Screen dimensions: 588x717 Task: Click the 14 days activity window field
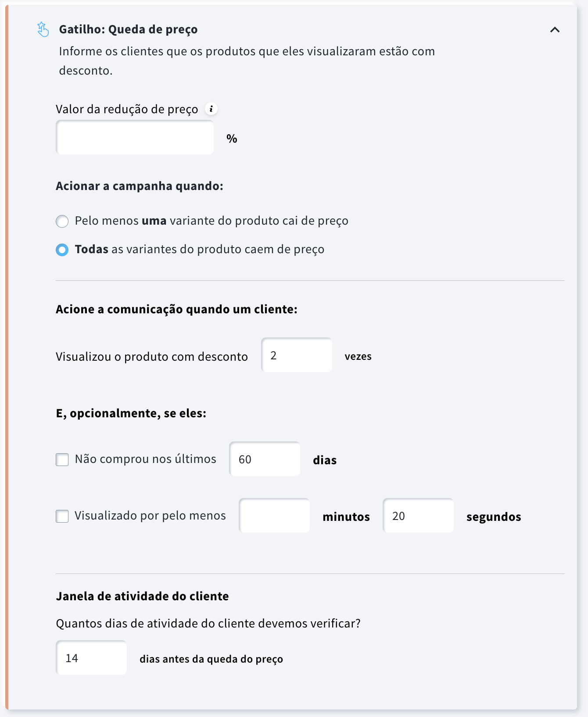coord(91,658)
